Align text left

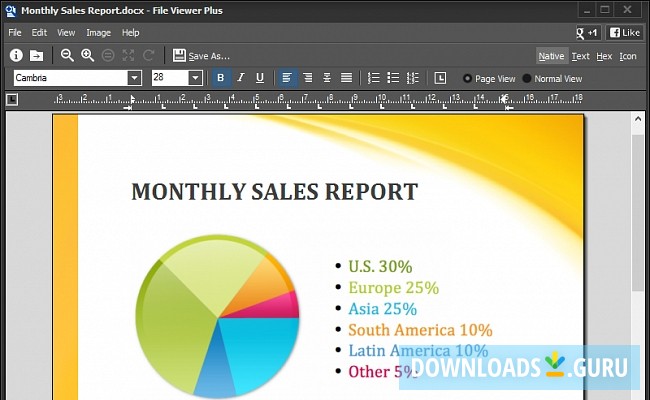pos(287,78)
